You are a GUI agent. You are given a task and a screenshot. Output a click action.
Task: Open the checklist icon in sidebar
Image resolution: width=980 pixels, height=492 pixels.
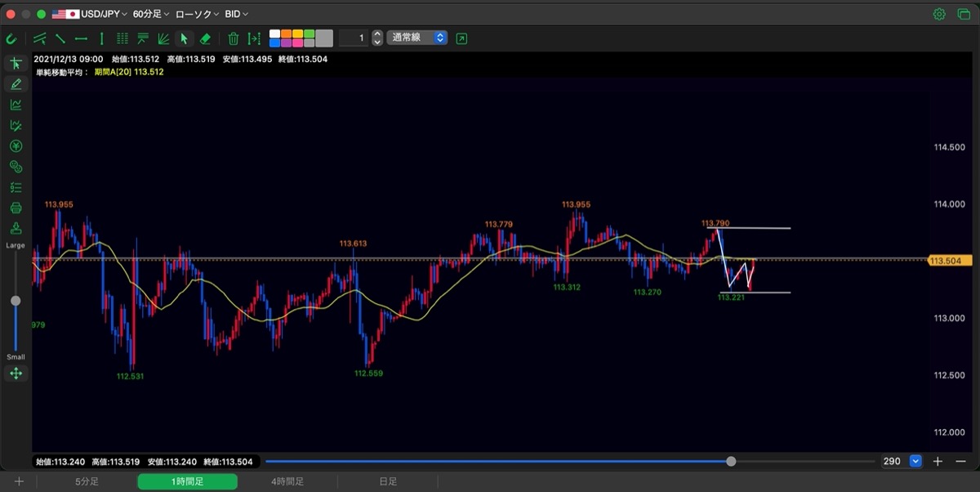(x=16, y=187)
